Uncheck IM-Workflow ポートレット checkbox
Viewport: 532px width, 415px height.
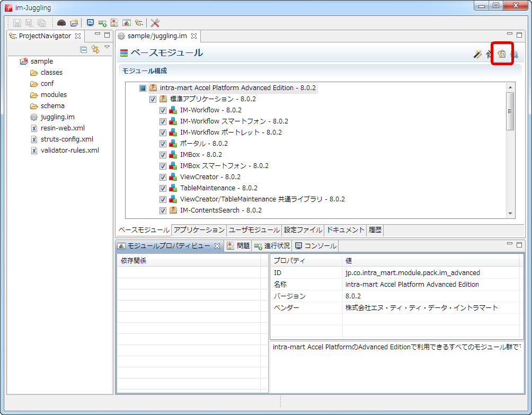click(163, 133)
